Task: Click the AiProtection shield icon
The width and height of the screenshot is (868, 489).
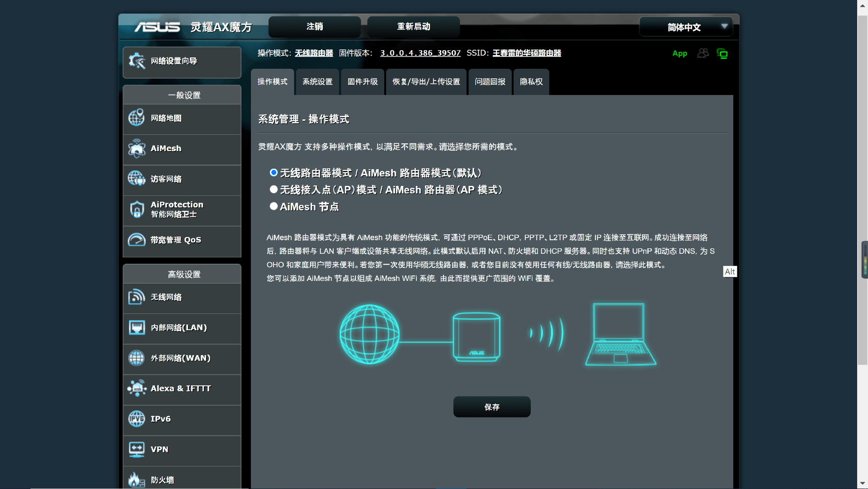Action: pyautogui.click(x=137, y=209)
